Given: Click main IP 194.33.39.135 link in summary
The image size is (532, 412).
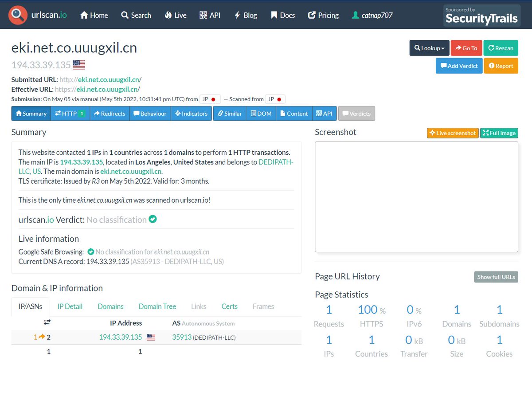Looking at the screenshot, I should coord(82,162).
